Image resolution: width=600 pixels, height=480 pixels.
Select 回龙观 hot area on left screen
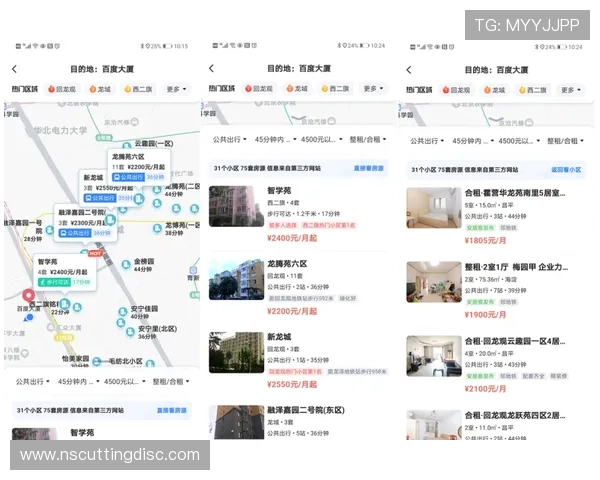click(62, 89)
